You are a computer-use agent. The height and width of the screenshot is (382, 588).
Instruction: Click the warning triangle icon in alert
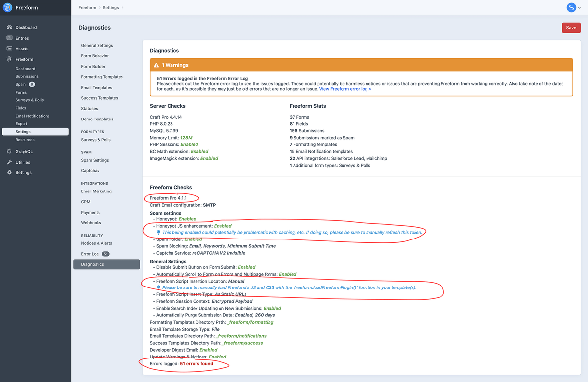(x=156, y=65)
